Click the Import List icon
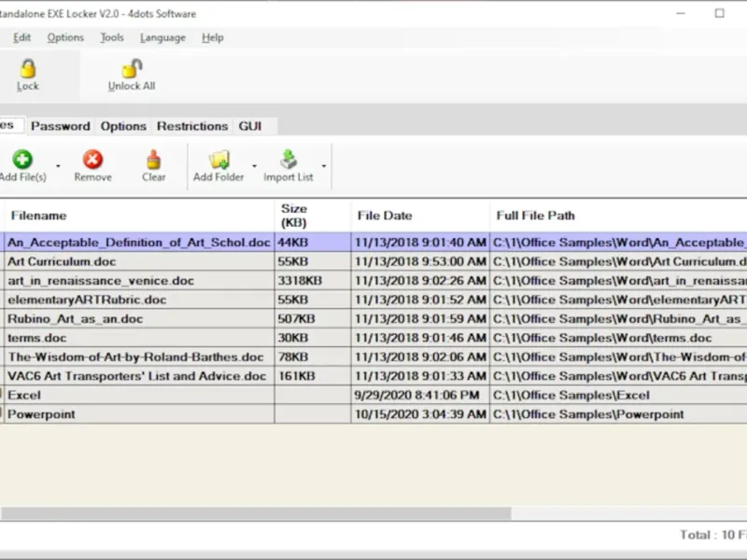This screenshot has height=560, width=747. [x=289, y=160]
